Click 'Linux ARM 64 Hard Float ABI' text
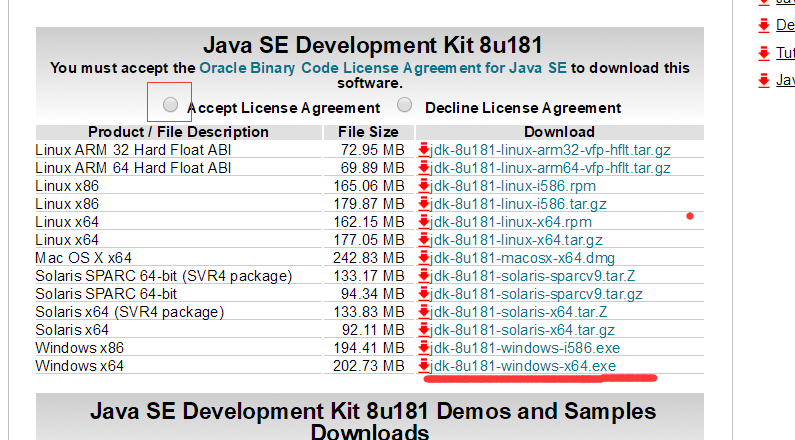This screenshot has height=440, width=795. pos(133,168)
